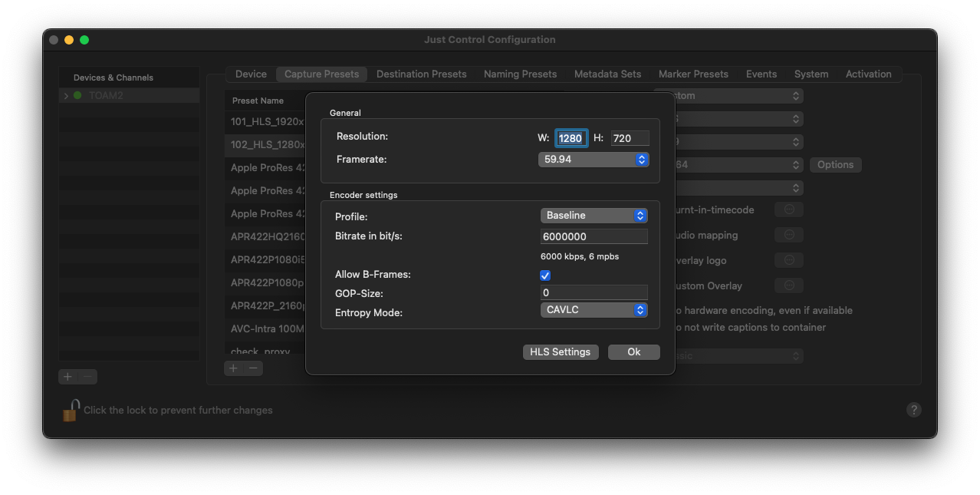Open help with the question mark button
The height and width of the screenshot is (495, 980).
click(x=913, y=410)
